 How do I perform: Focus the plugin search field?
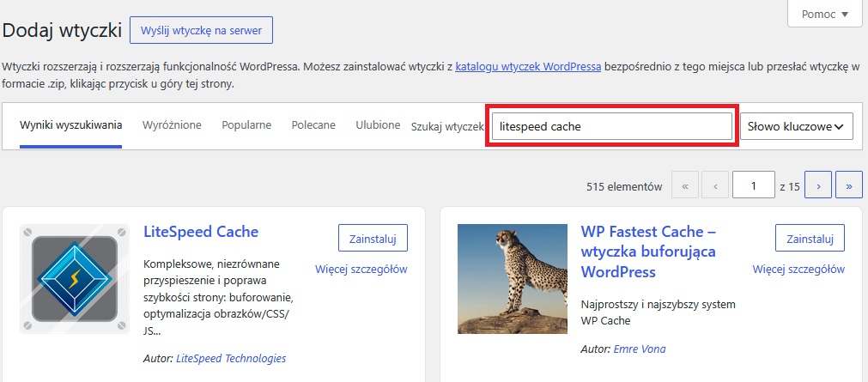coord(611,126)
